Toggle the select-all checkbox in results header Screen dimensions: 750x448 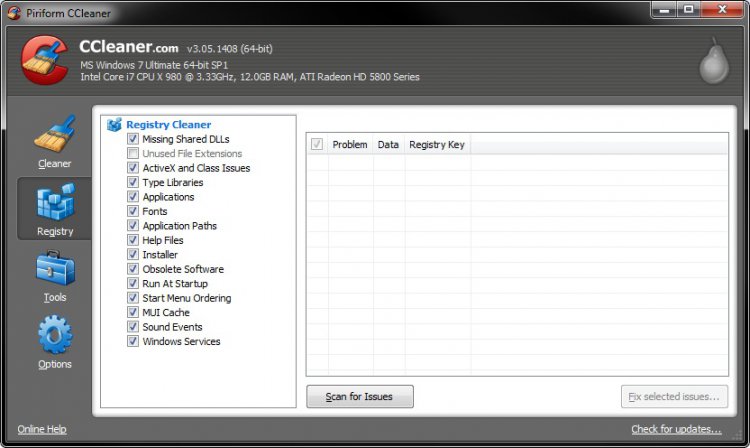(317, 144)
